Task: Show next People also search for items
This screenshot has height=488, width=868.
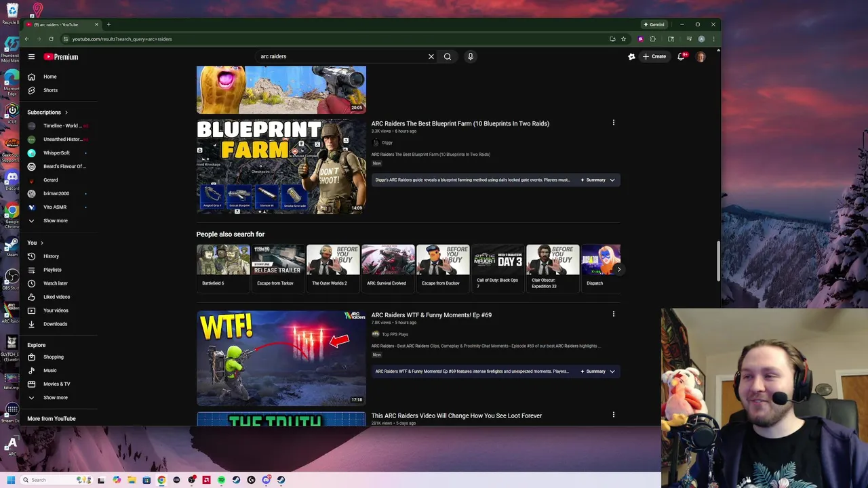Action: coord(618,270)
